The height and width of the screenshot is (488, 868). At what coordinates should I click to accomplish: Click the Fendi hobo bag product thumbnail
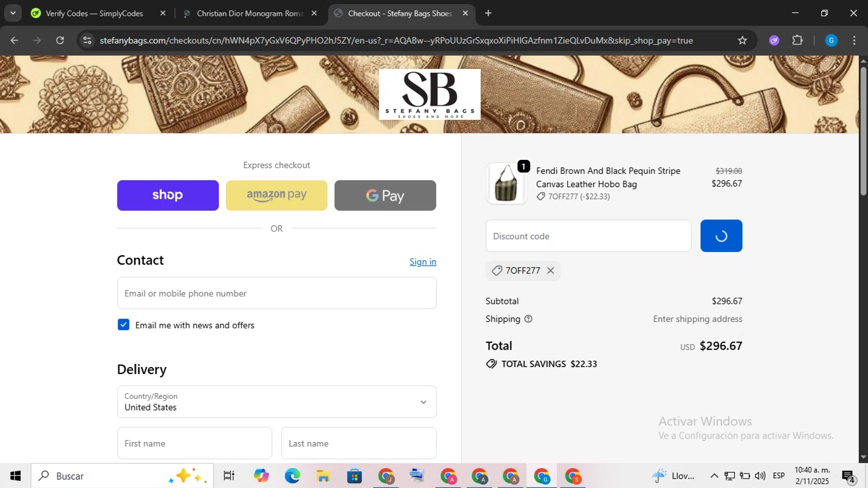(506, 183)
